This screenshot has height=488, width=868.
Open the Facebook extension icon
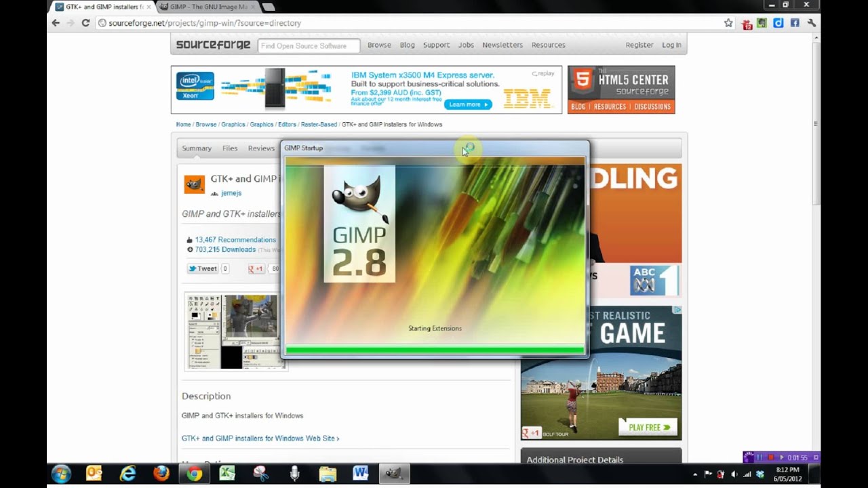coord(795,23)
